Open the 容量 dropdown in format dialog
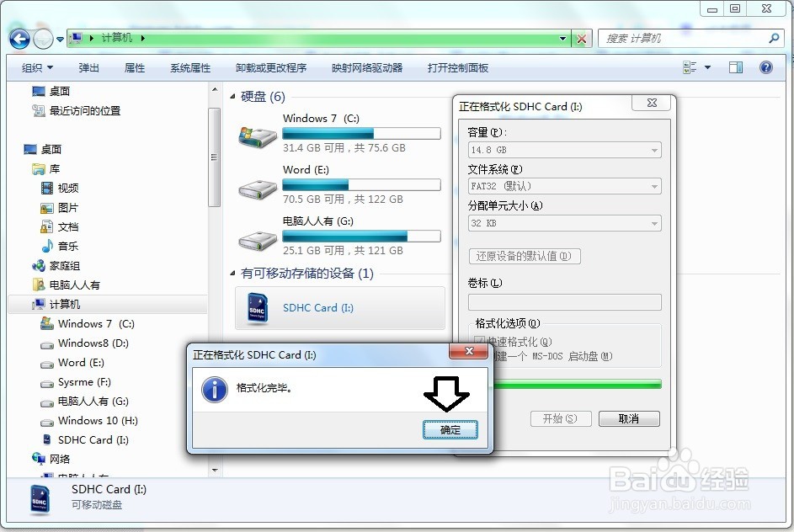The height and width of the screenshot is (532, 794). (x=565, y=150)
